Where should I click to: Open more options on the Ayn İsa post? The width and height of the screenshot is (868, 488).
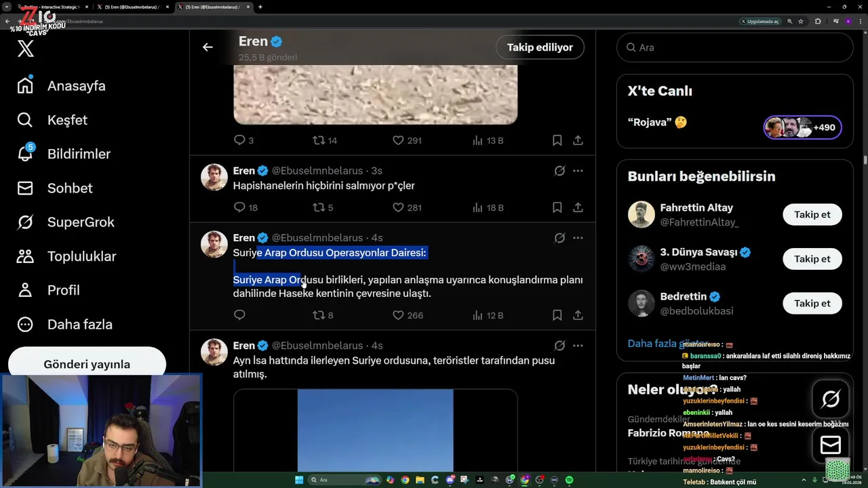[x=578, y=346]
